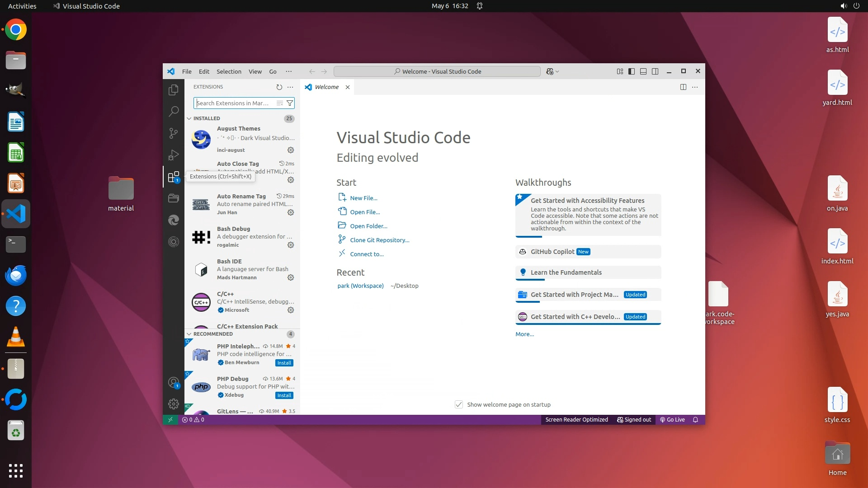Toggle the bottom panel layout button
The image size is (868, 488).
(x=643, y=71)
